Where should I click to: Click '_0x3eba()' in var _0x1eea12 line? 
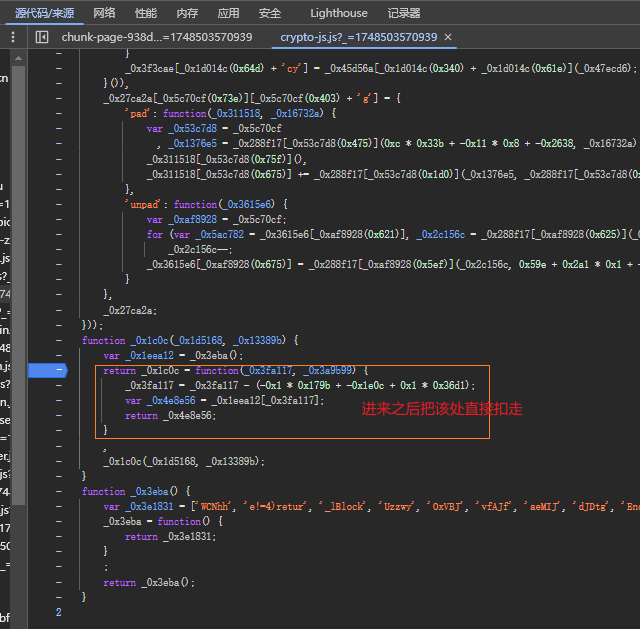(x=213, y=356)
